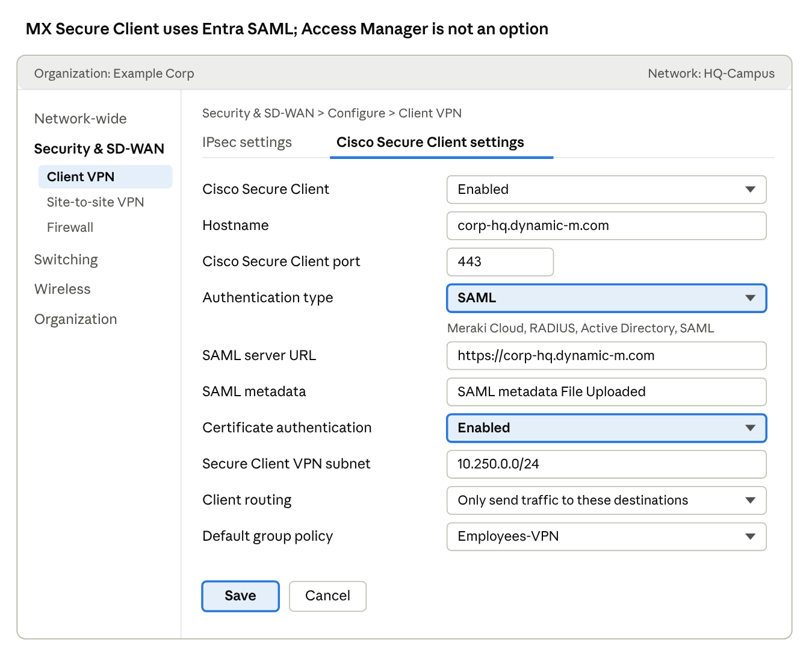Image resolution: width=809 pixels, height=672 pixels.
Task: Click the 'Cisco Secure Client port' label
Action: pyautogui.click(x=281, y=261)
